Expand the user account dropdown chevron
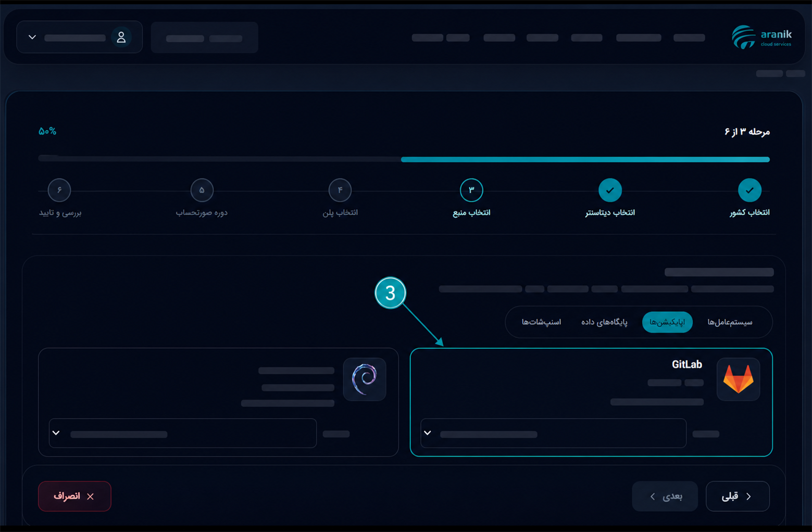 coord(32,37)
